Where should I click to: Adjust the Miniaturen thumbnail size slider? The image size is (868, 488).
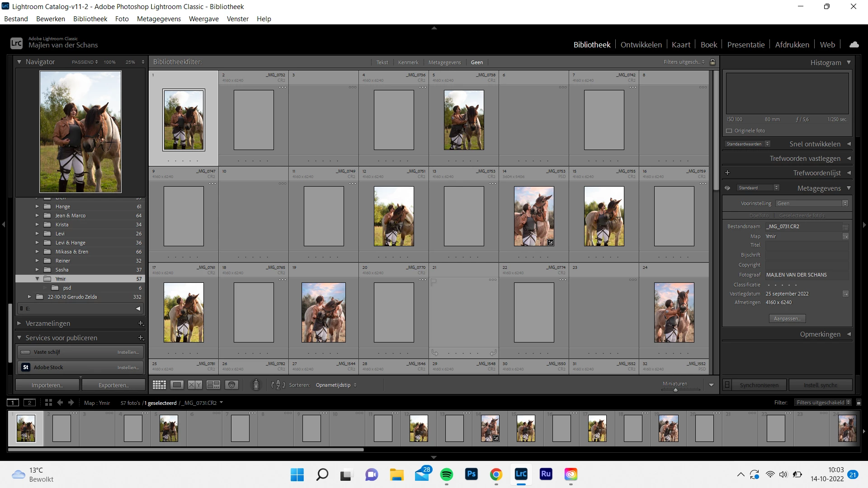pos(675,390)
